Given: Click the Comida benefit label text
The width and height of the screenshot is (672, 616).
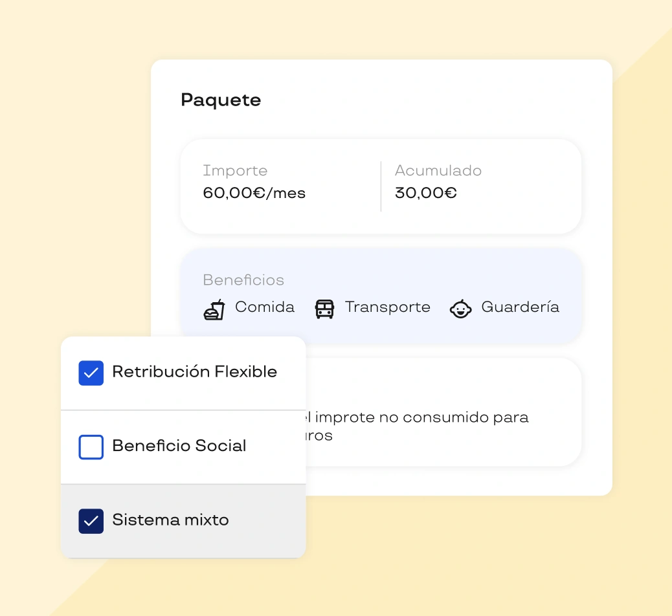Looking at the screenshot, I should pyautogui.click(x=265, y=307).
